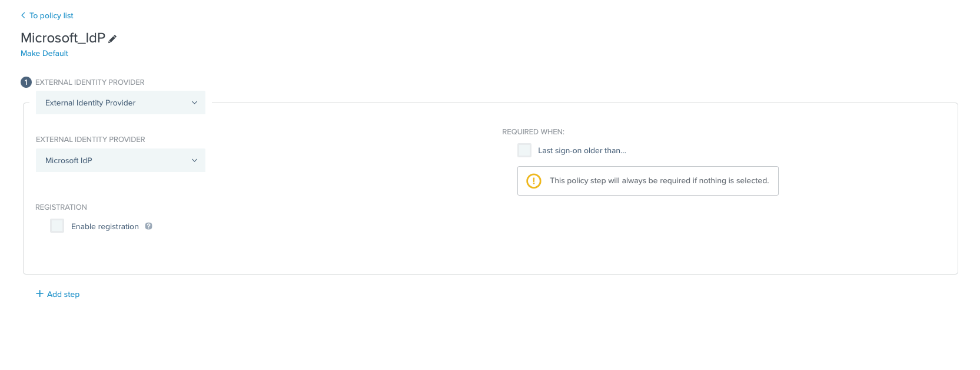The width and height of the screenshot is (980, 370).
Task: Click the back chevron icon at top
Action: pos(23,15)
